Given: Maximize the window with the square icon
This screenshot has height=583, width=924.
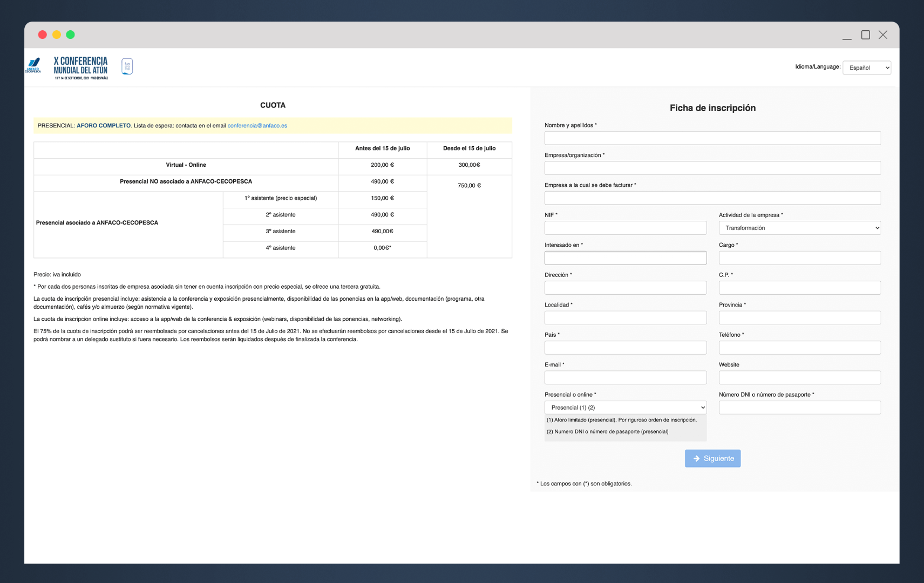Looking at the screenshot, I should pos(866,35).
